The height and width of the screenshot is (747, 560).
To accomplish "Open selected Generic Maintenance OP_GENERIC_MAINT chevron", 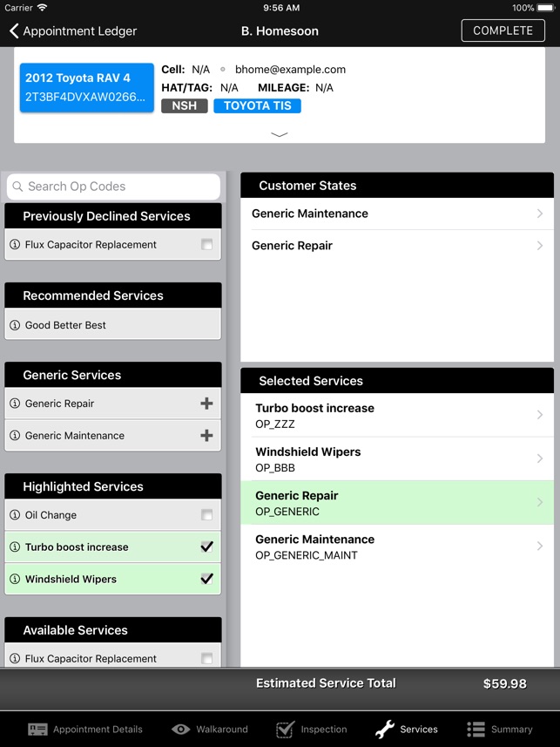I will coord(540,546).
